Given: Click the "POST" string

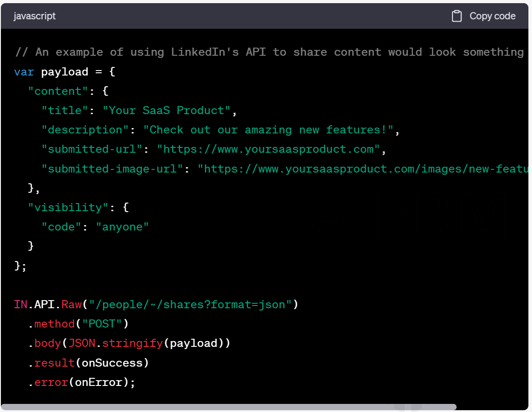Looking at the screenshot, I should point(102,324).
